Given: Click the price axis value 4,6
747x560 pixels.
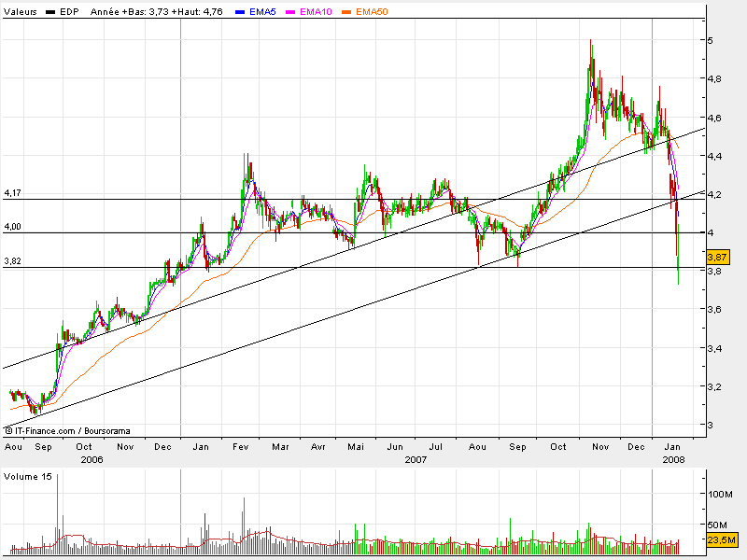Looking at the screenshot, I should (714, 118).
